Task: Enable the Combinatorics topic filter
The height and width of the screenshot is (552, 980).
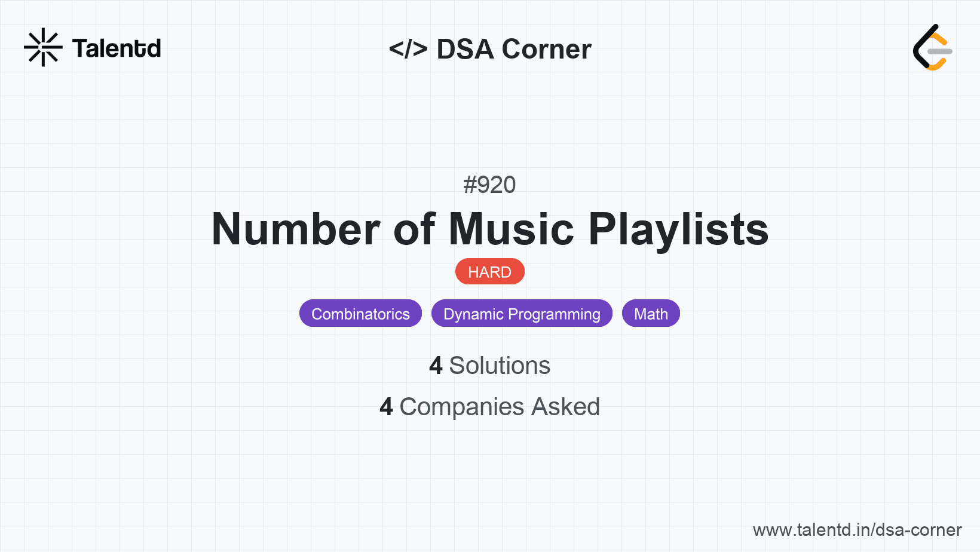Action: (x=360, y=313)
